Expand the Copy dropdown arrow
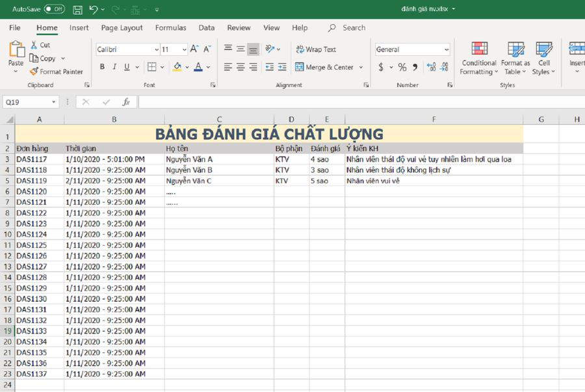 point(63,59)
